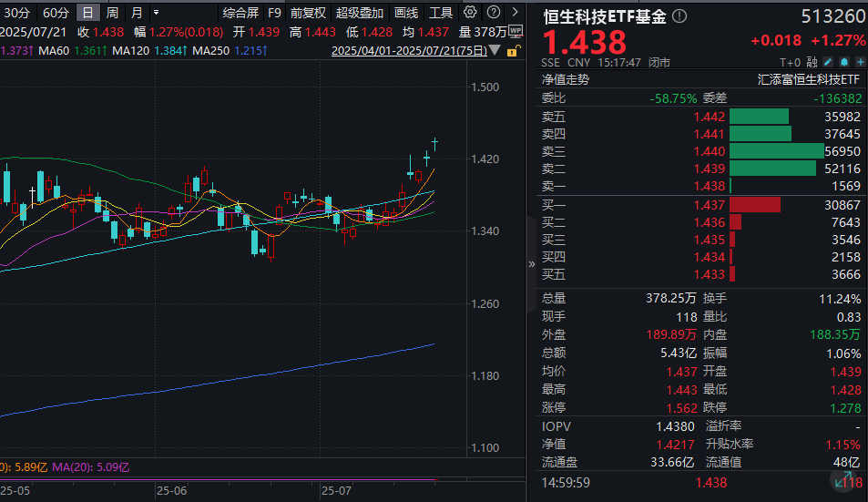Switch to 60分 timeframe
Image resolution: width=868 pixels, height=502 pixels.
tap(56, 13)
